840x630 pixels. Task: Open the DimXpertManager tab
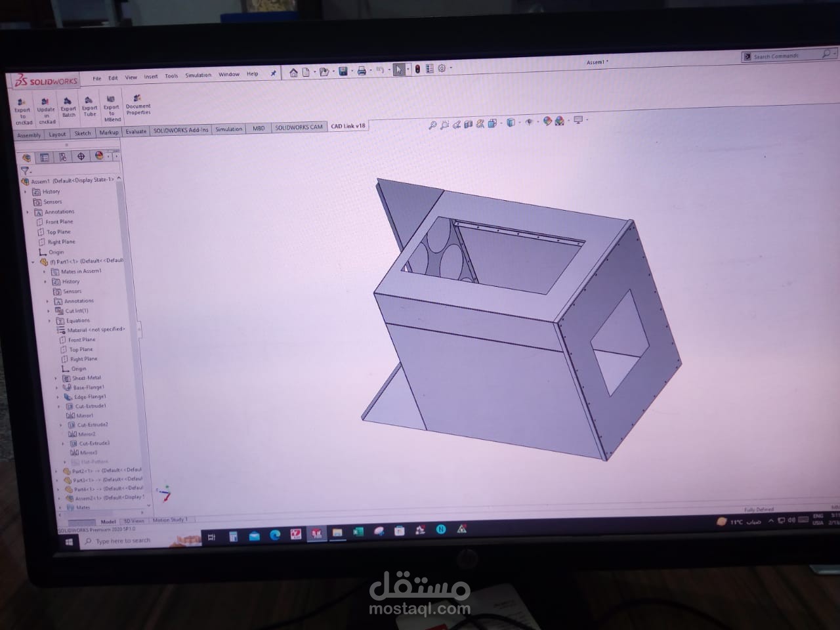[81, 156]
